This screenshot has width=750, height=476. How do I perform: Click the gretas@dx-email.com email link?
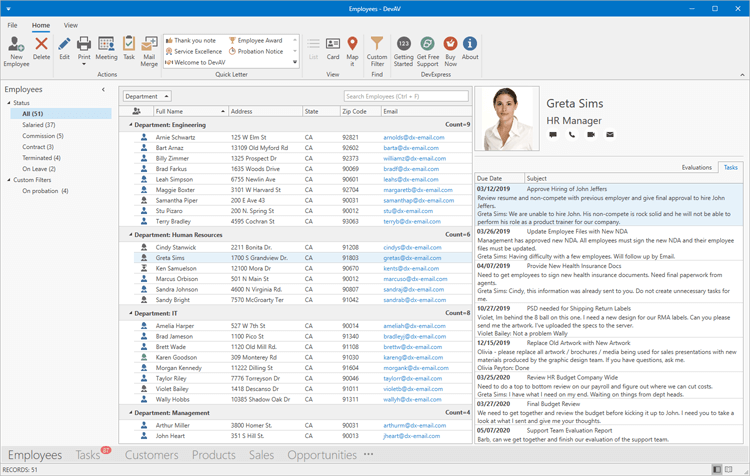(412, 258)
